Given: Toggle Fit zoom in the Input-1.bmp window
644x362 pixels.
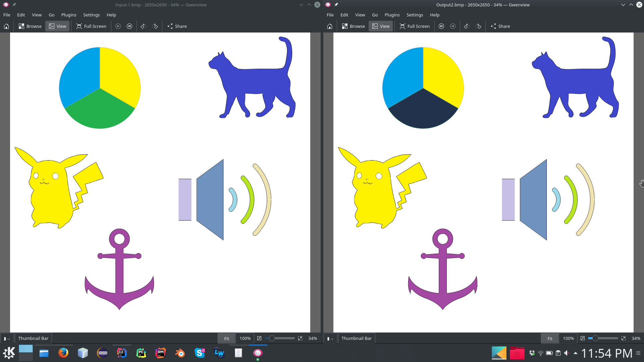Looking at the screenshot, I should pos(227,339).
